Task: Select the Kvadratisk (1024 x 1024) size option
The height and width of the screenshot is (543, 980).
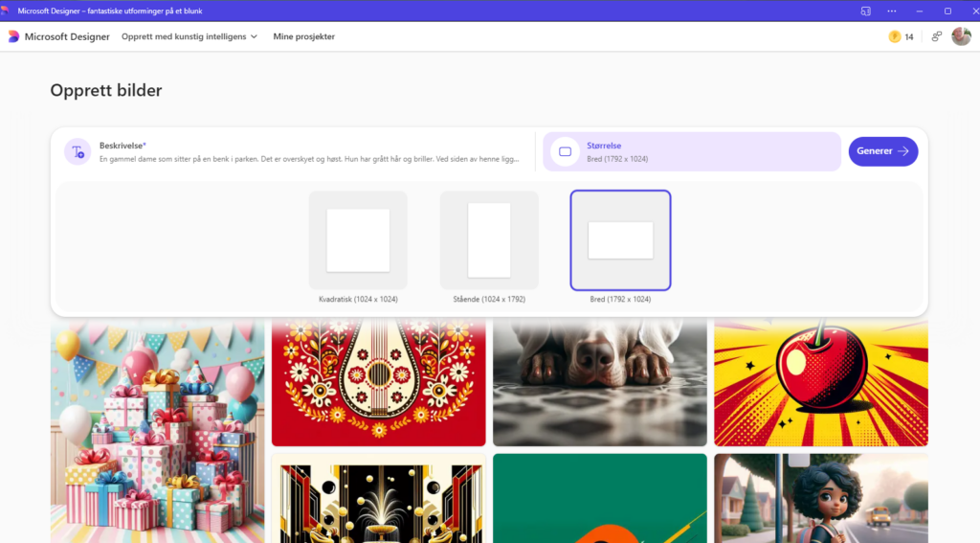Action: point(358,240)
